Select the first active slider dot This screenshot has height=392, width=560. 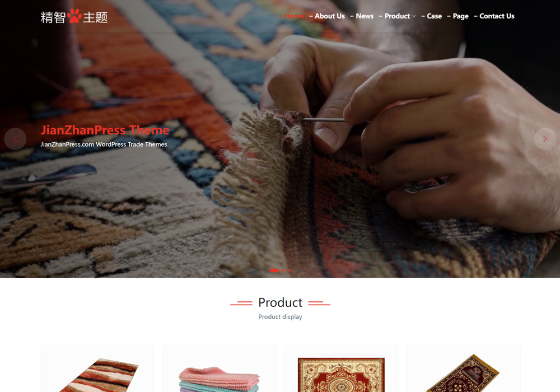(274, 270)
